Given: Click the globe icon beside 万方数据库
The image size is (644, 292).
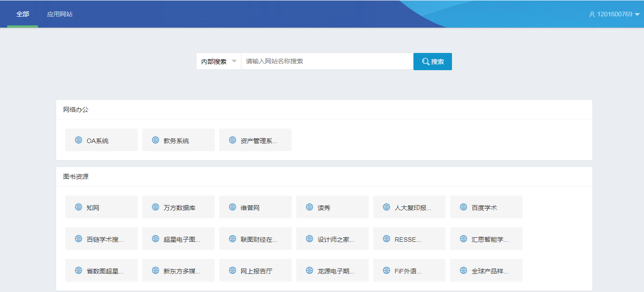Looking at the screenshot, I should 155,207.
